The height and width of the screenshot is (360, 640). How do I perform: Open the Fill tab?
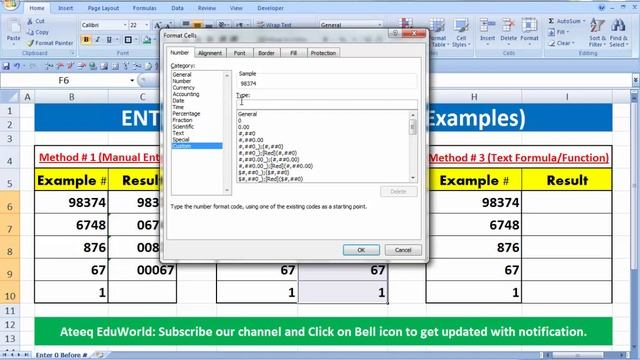[x=293, y=53]
